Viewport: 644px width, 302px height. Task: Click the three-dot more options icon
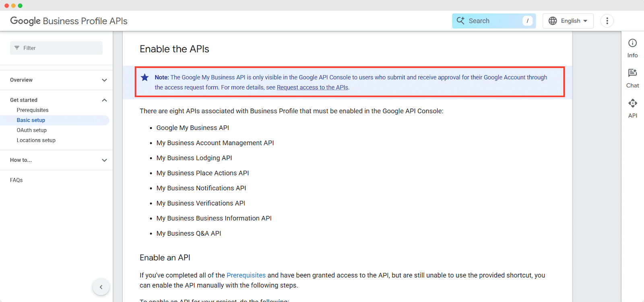tap(607, 21)
